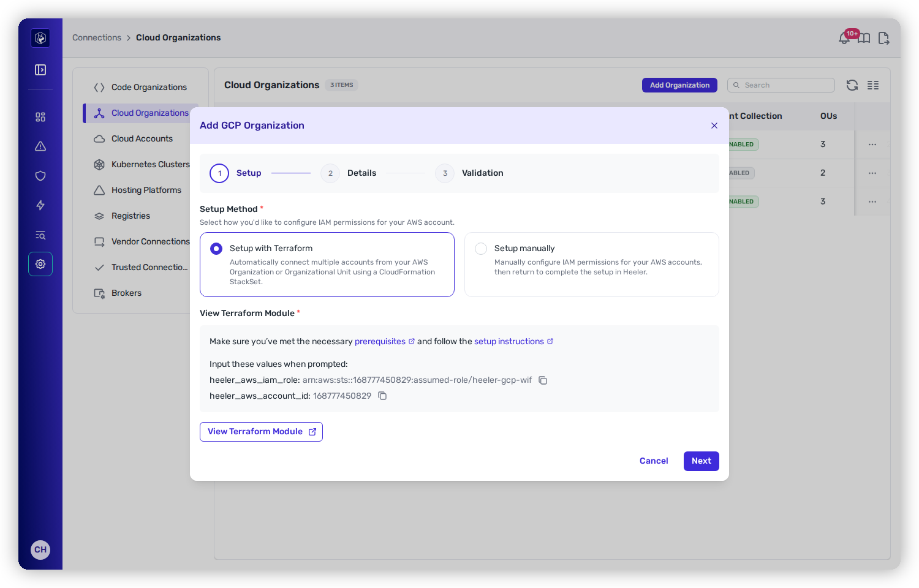Copy the heeler_aws_account_id value
Screen dimensions: 919x588
[382, 396]
